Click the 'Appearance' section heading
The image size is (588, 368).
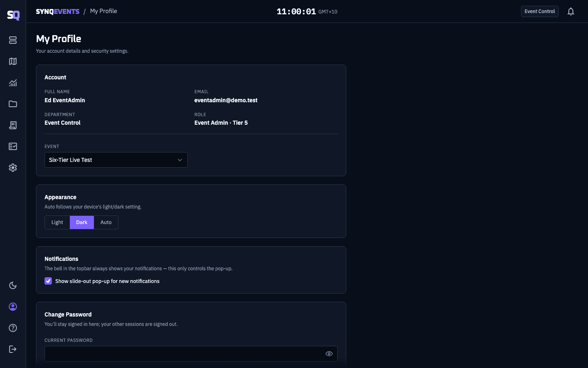click(x=60, y=197)
